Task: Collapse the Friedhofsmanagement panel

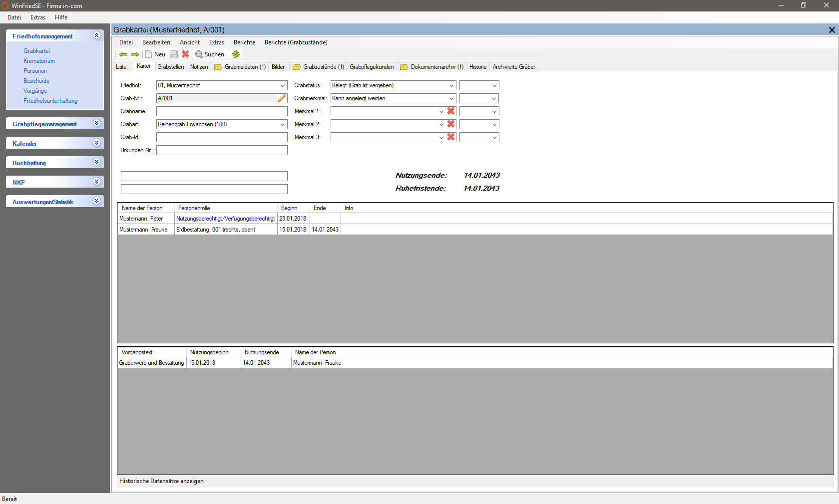Action: (97, 35)
